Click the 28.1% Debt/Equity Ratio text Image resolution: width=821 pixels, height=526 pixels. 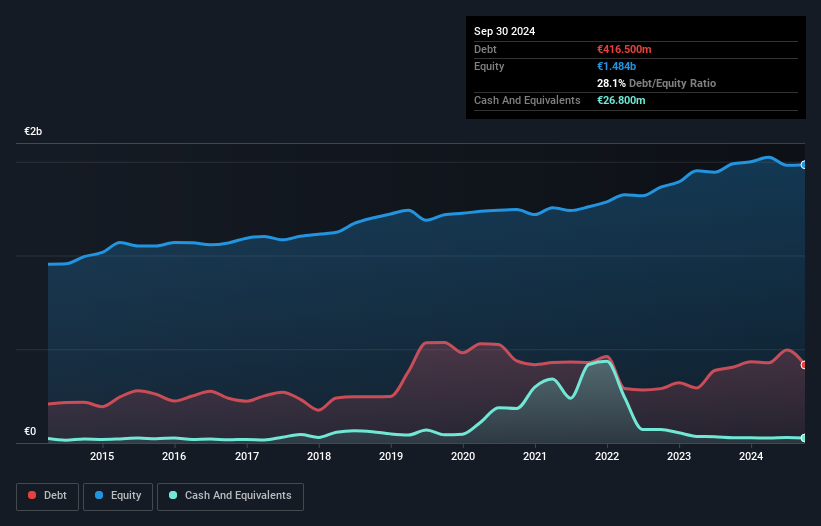(x=656, y=83)
